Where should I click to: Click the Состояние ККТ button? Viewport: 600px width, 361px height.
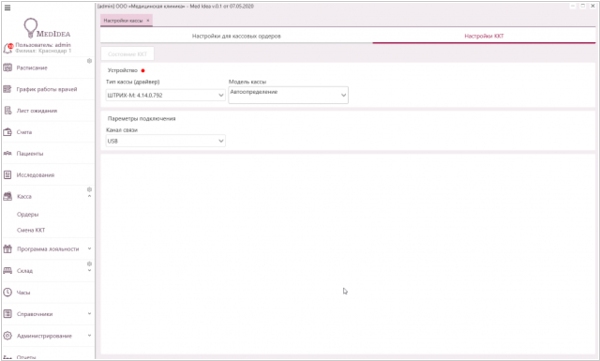pos(127,54)
